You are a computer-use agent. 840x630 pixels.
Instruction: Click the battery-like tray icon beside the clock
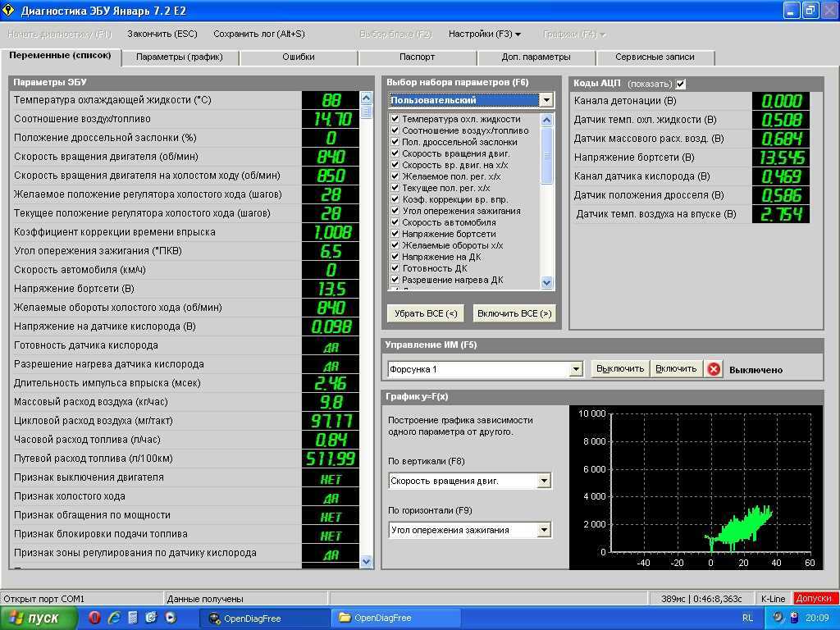pyautogui.click(x=794, y=618)
